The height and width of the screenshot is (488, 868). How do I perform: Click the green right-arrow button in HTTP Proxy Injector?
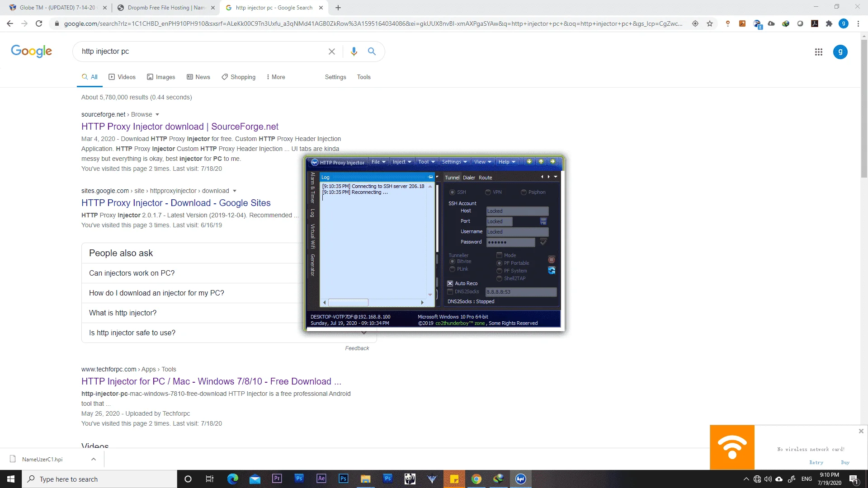552,162
